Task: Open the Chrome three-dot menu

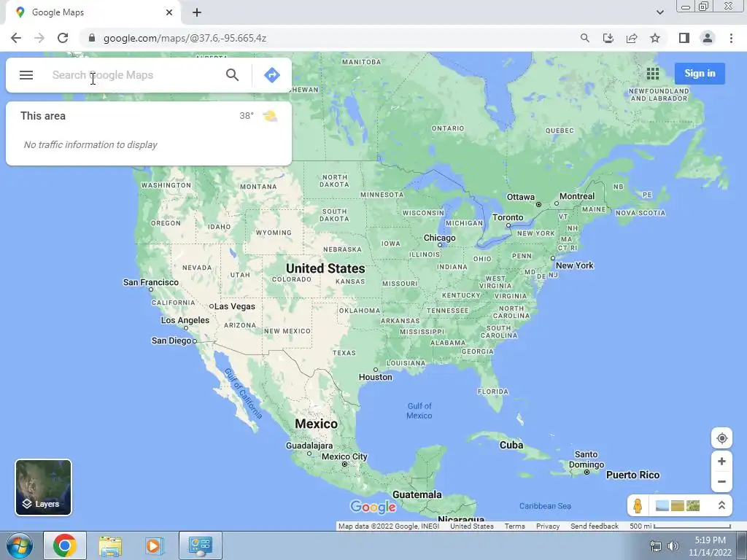Action: point(731,38)
